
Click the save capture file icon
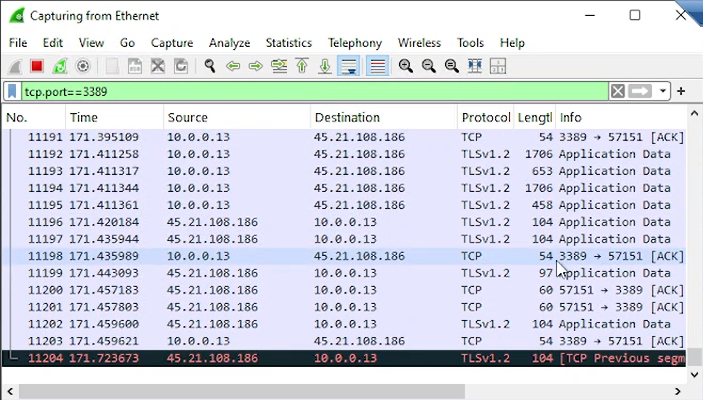(135, 66)
